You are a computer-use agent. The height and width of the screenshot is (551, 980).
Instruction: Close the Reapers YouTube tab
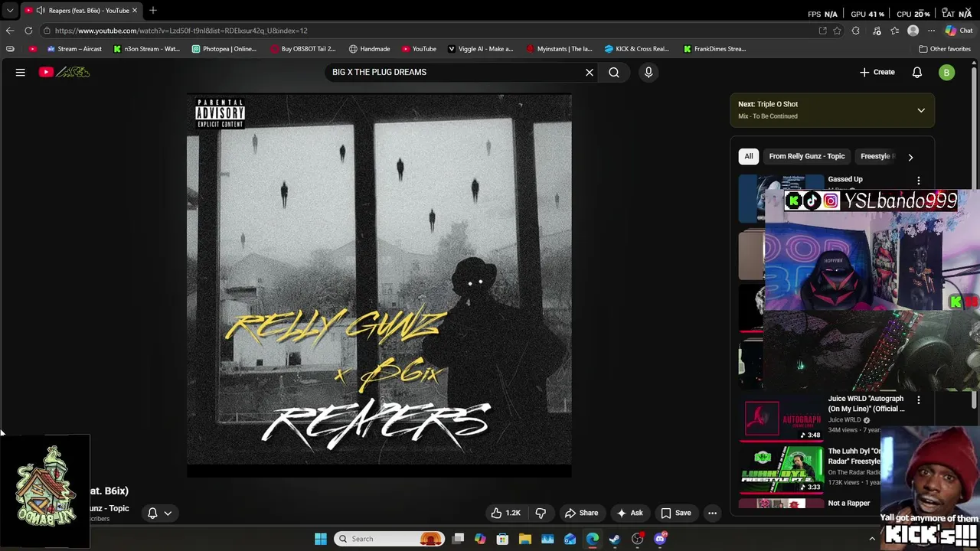click(x=135, y=10)
